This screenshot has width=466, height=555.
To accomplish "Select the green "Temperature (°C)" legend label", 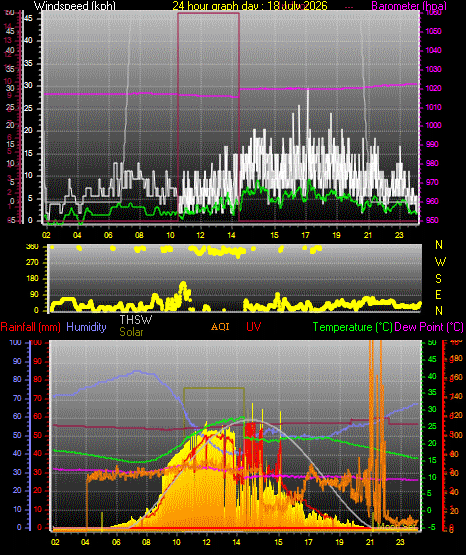I will [352, 327].
